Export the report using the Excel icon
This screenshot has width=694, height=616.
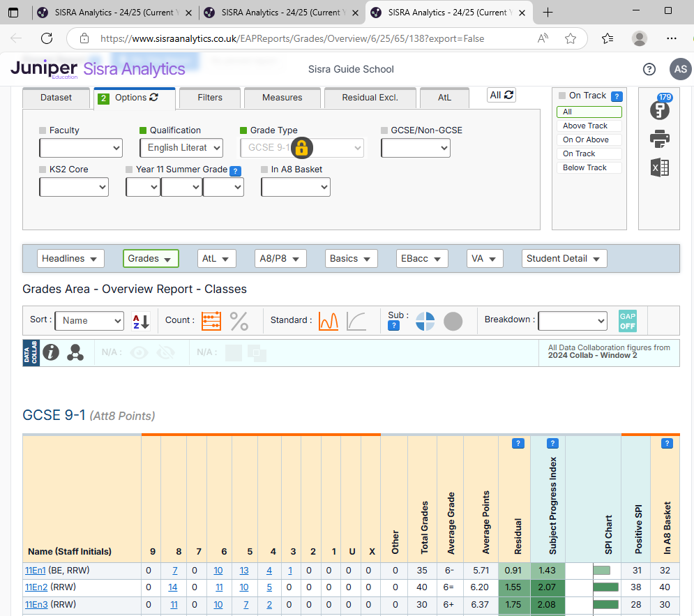tap(659, 167)
